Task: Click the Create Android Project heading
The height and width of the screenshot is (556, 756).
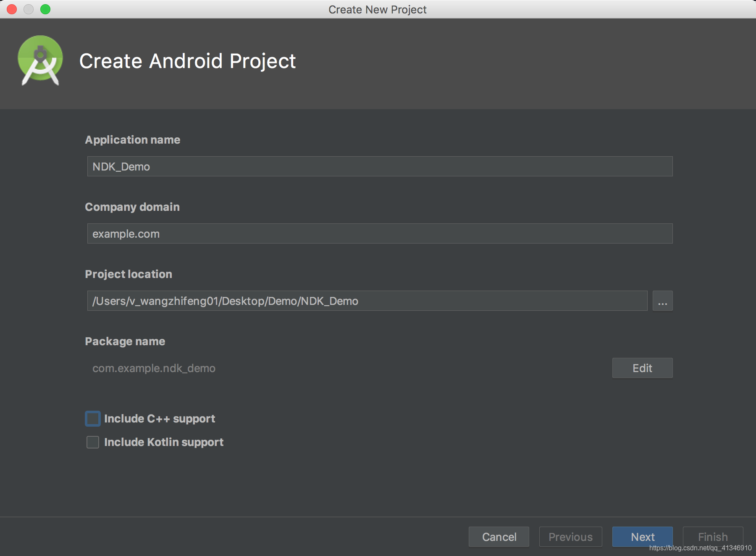Action: click(x=187, y=61)
